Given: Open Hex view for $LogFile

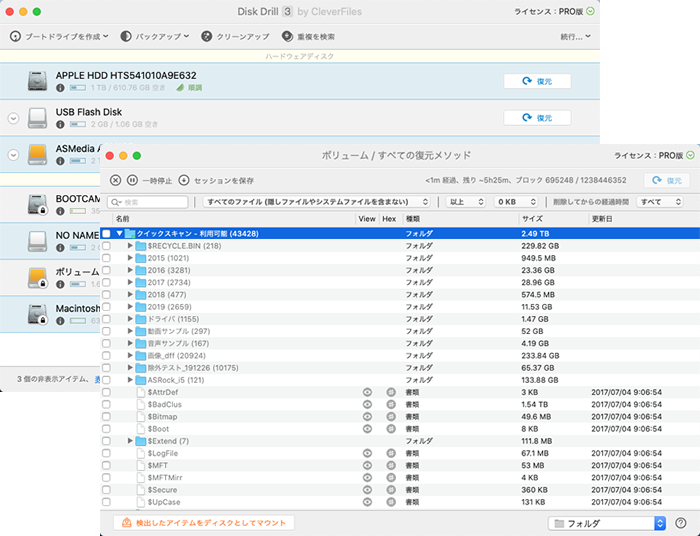Looking at the screenshot, I should (391, 453).
